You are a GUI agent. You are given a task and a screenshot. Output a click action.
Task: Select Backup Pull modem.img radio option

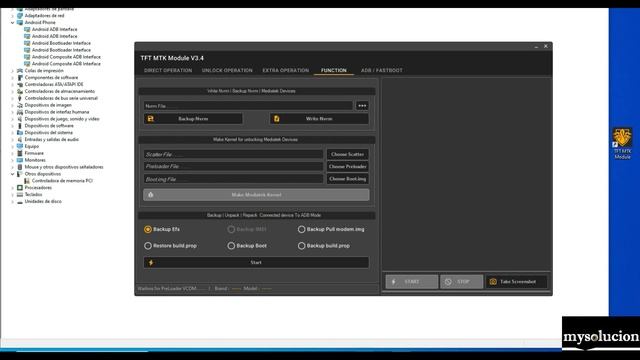301,229
